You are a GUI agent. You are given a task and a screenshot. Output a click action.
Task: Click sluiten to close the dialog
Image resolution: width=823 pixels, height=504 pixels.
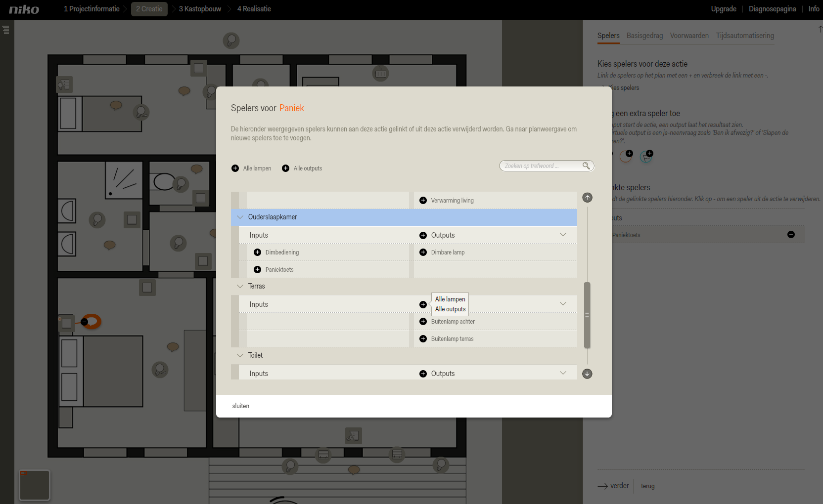point(241,406)
